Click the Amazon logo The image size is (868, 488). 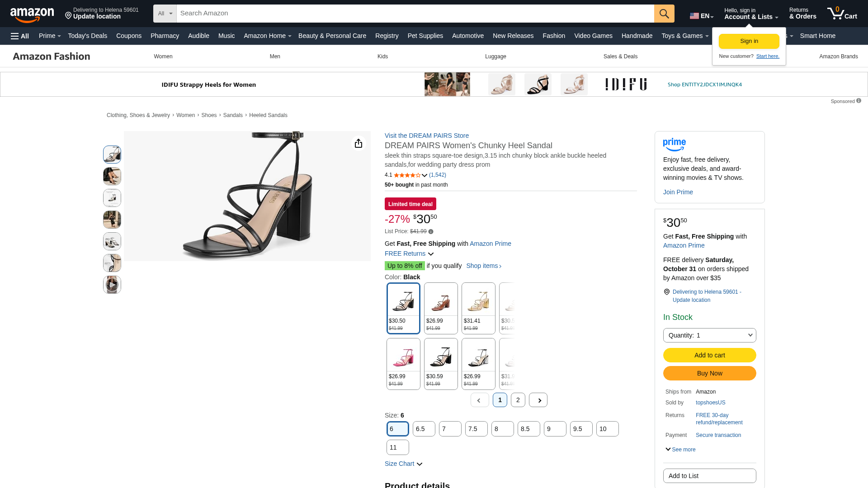tap(32, 14)
